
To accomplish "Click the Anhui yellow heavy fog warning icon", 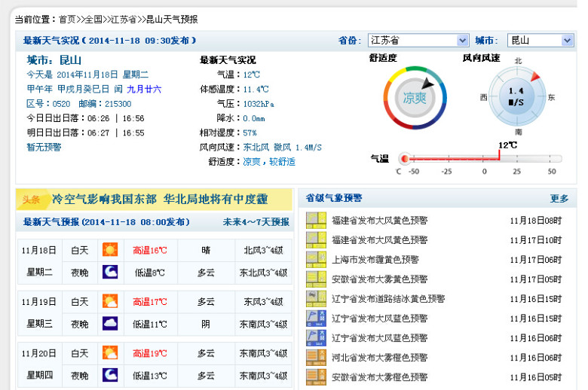I will [x=315, y=279].
